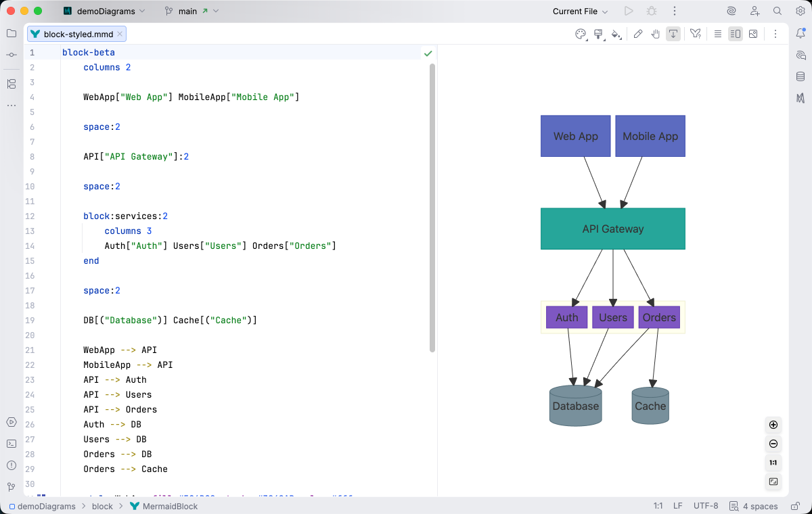The width and height of the screenshot is (812, 514).
Task: Open the Git tool window
Action: pyautogui.click(x=12, y=487)
